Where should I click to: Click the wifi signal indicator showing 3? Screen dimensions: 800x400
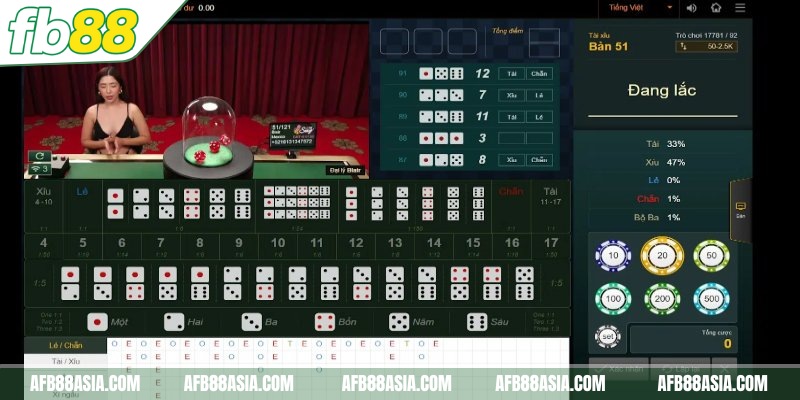point(40,169)
